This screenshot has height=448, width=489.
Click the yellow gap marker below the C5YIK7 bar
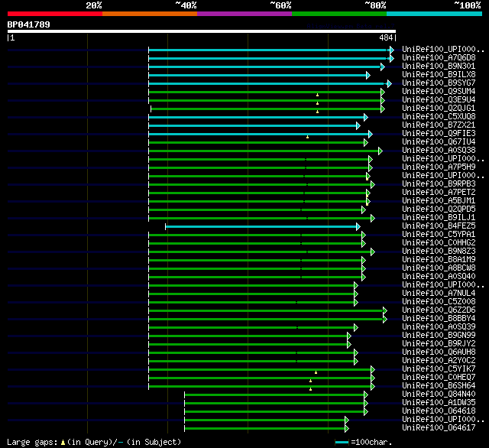click(316, 372)
